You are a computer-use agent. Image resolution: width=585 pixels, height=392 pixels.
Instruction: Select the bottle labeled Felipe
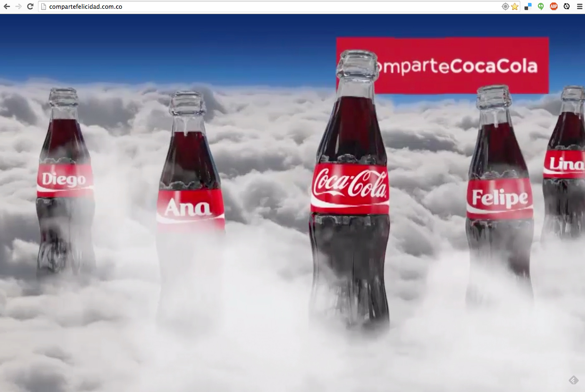499,198
